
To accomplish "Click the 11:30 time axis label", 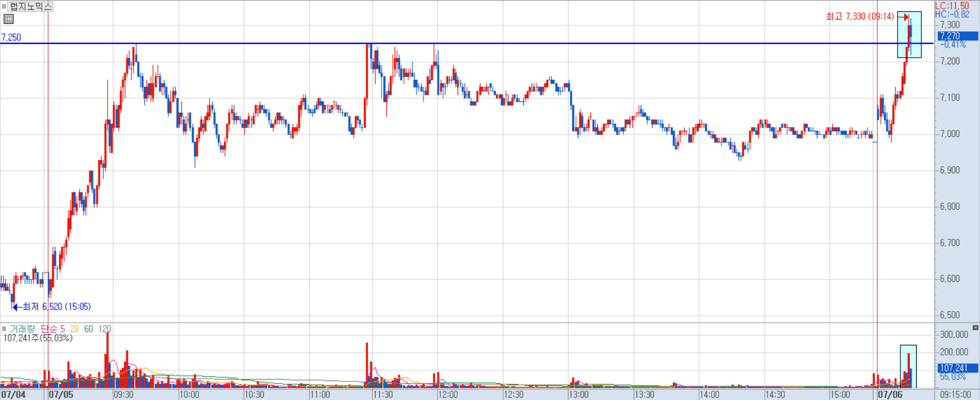I will pyautogui.click(x=383, y=395).
